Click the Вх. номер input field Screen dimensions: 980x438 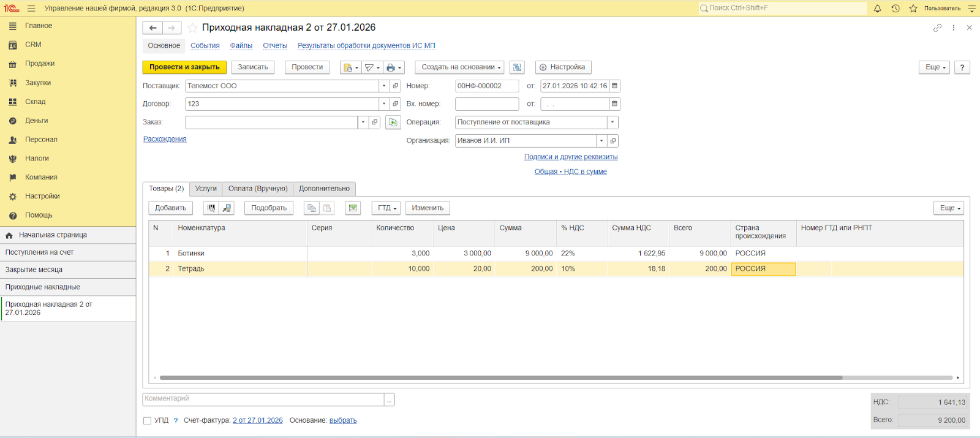[x=487, y=104]
